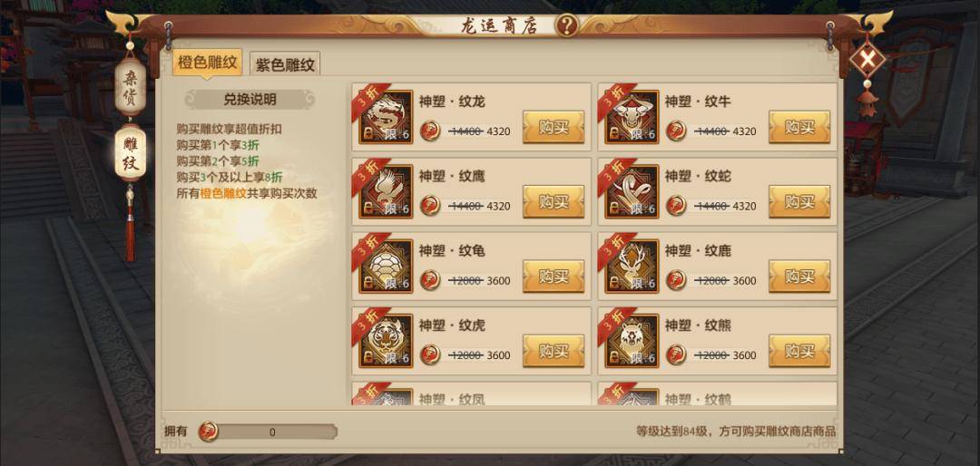
Task: Select the 神塑·纹熊 bear item icon
Action: click(632, 341)
